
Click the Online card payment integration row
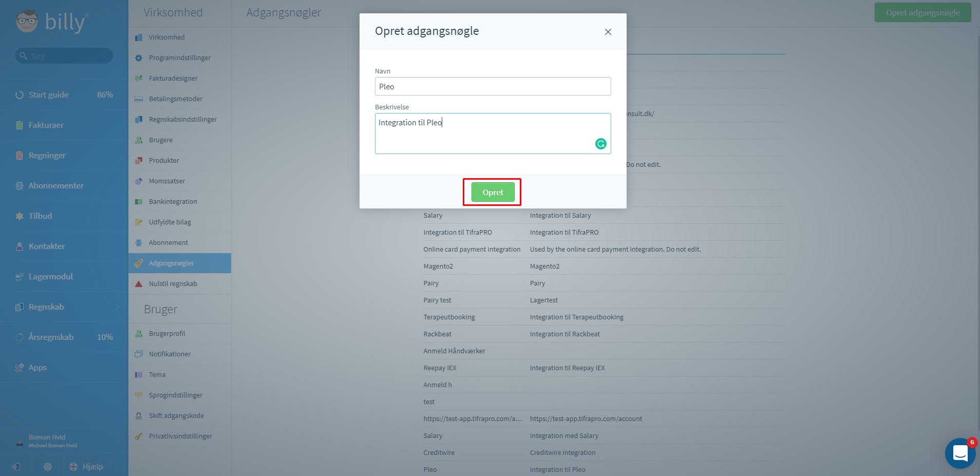604,249
